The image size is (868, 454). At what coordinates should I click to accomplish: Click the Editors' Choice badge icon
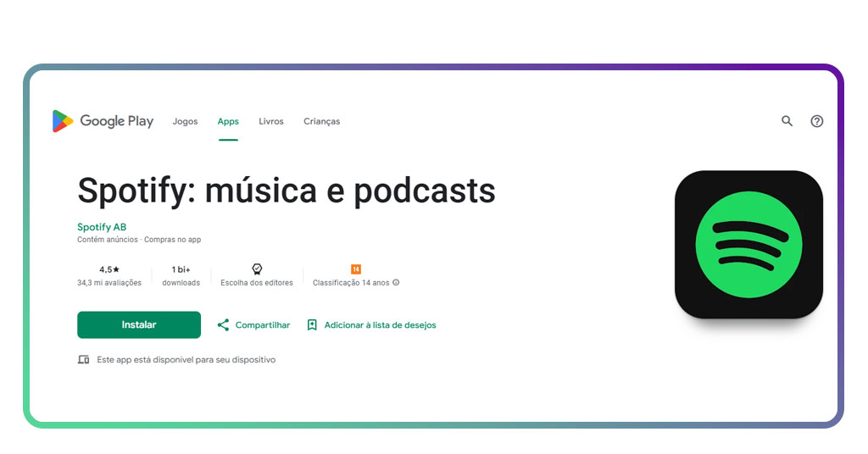tap(257, 269)
